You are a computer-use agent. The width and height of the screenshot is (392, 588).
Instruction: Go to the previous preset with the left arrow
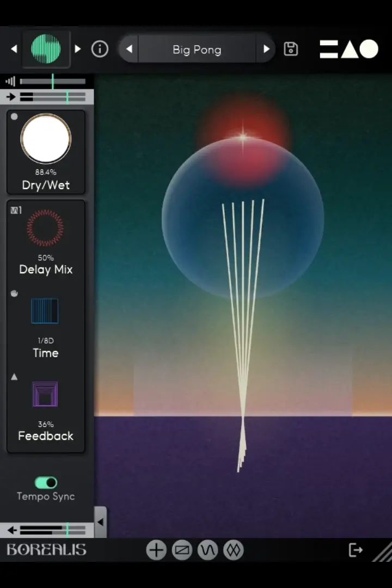[129, 49]
